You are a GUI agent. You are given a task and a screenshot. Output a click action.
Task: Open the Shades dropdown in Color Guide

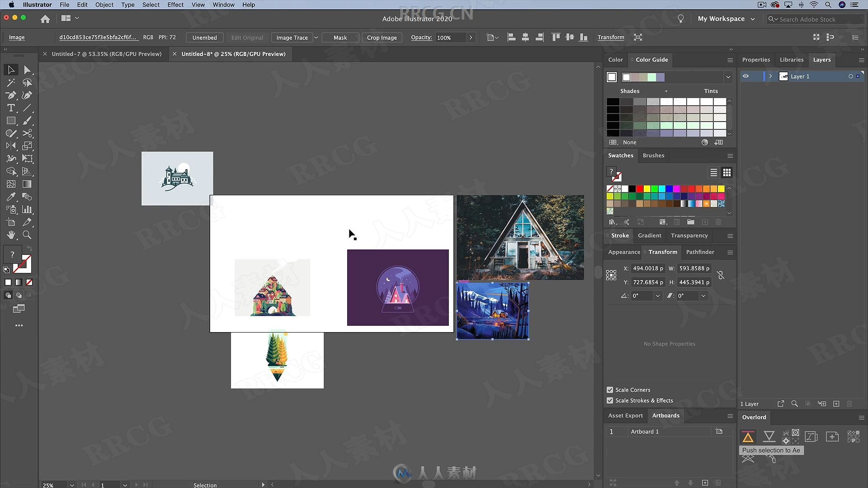click(x=666, y=90)
